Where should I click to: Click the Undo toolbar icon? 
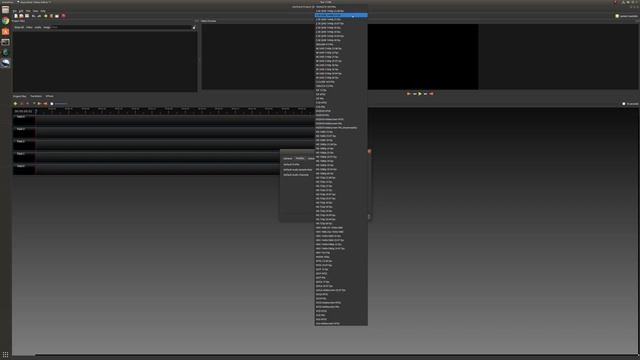point(33,16)
